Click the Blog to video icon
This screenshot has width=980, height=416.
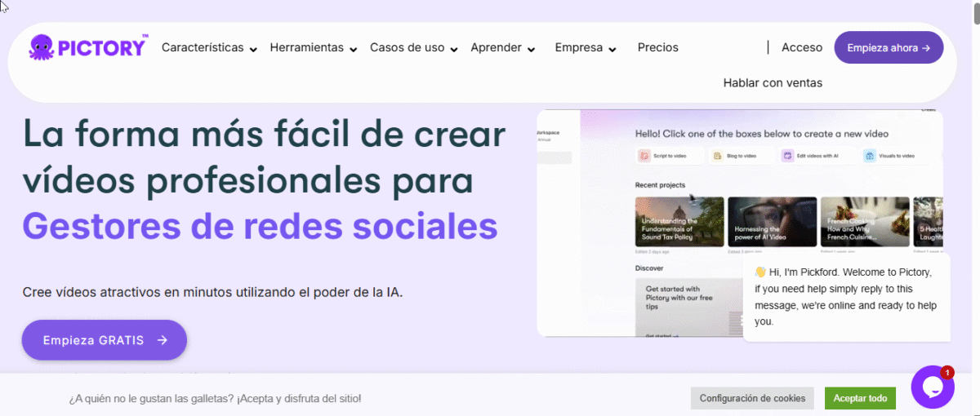(x=716, y=155)
